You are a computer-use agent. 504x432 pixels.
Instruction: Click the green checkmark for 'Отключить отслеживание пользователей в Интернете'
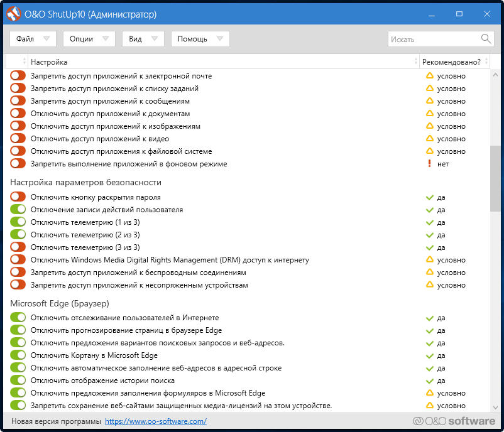tap(429, 318)
